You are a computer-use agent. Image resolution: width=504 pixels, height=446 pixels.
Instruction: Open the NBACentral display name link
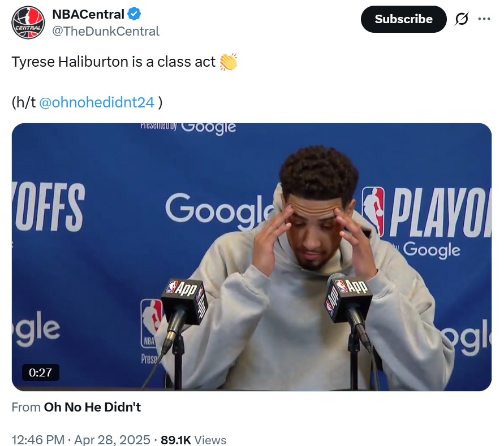88,14
